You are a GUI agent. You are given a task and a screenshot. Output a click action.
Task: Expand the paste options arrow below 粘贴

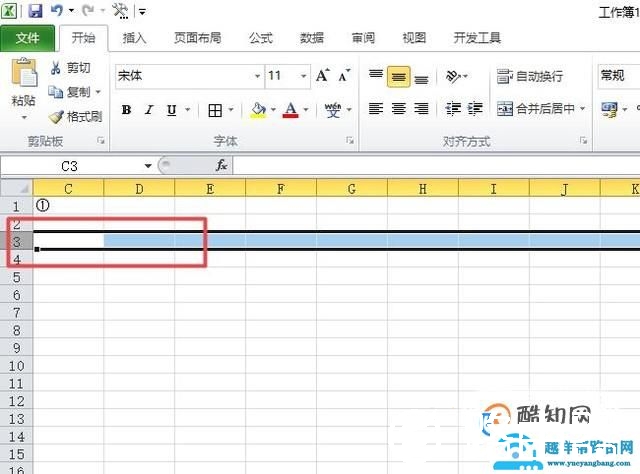click(x=24, y=118)
